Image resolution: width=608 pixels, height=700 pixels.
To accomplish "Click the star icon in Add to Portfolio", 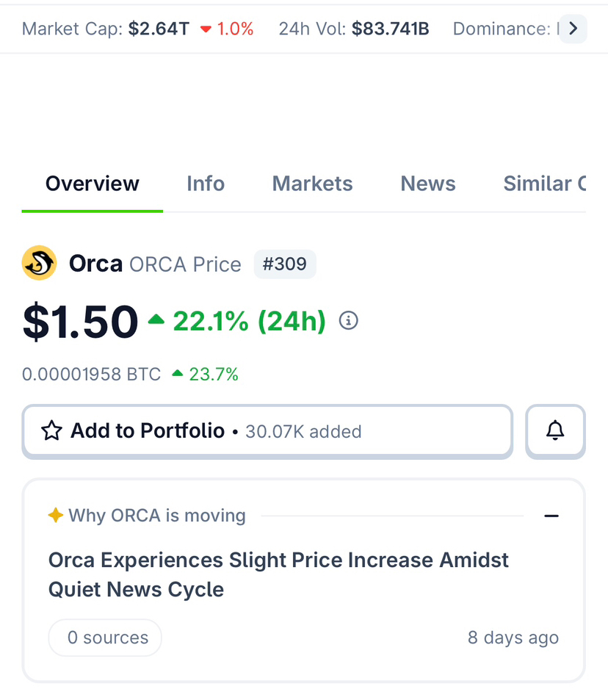I will tap(51, 430).
